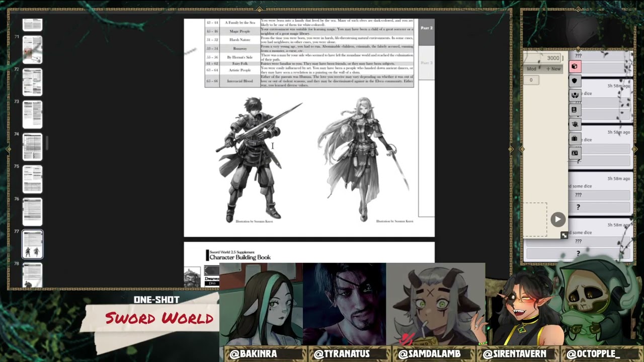Screen dimensions: 644x362
Task: Click the @BAKINRA name tag
Action: [x=253, y=354]
